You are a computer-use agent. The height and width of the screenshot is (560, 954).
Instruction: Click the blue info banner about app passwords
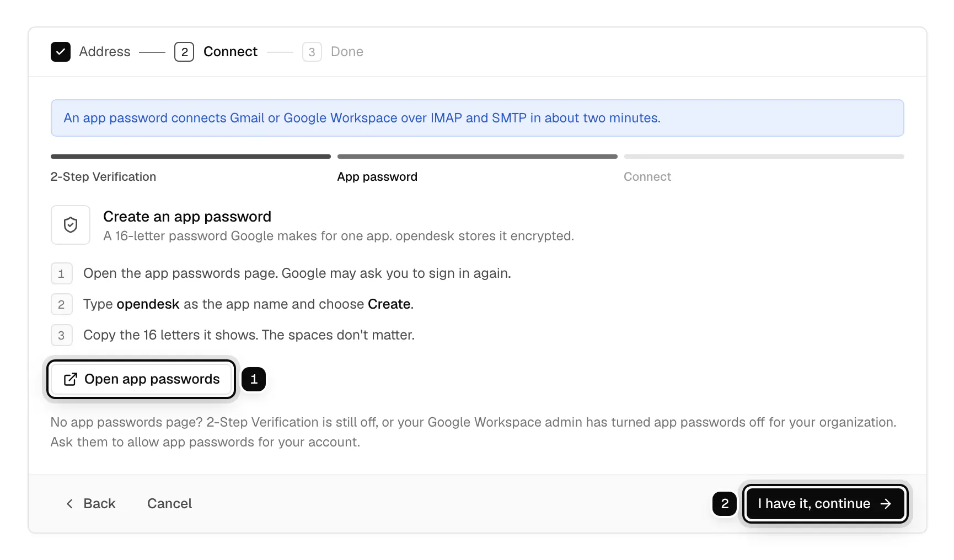click(x=478, y=118)
